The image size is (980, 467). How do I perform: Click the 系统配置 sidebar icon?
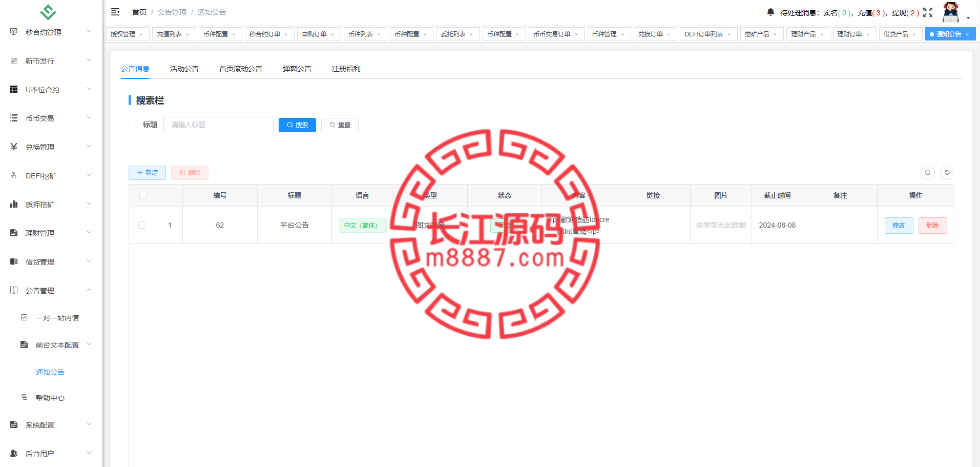click(x=14, y=424)
